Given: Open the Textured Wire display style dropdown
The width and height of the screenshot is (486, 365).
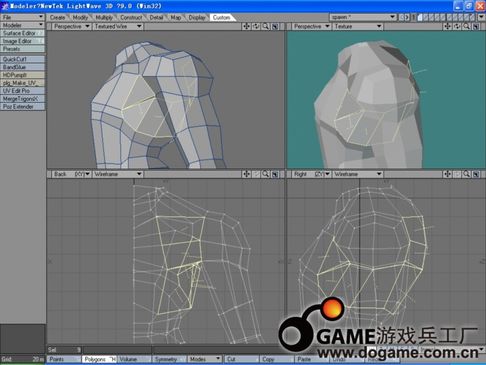Looking at the screenshot, I should pyautogui.click(x=118, y=26).
